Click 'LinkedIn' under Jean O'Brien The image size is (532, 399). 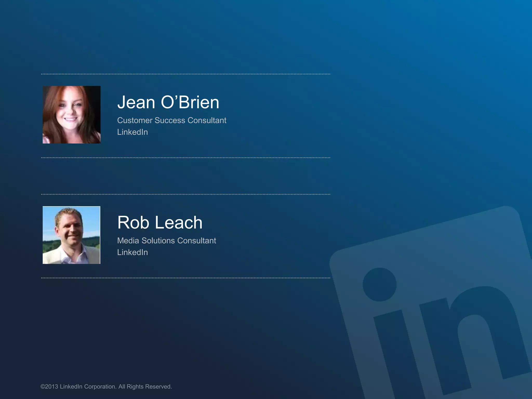coord(132,132)
